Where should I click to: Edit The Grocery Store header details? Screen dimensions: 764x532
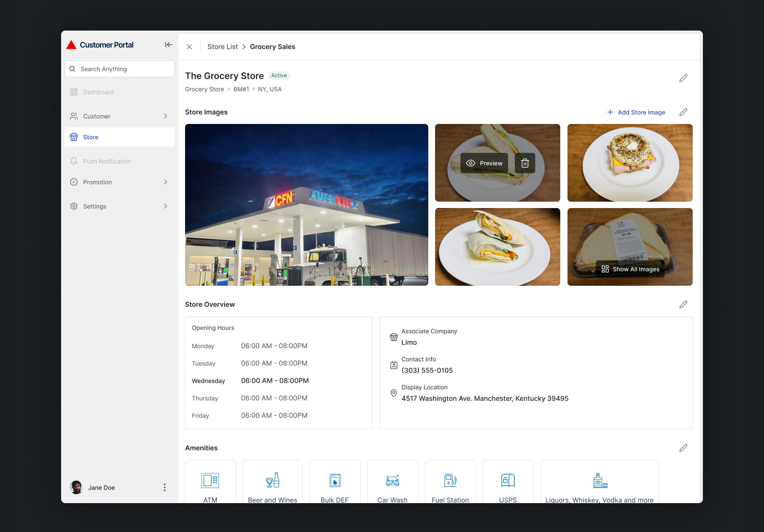[683, 78]
